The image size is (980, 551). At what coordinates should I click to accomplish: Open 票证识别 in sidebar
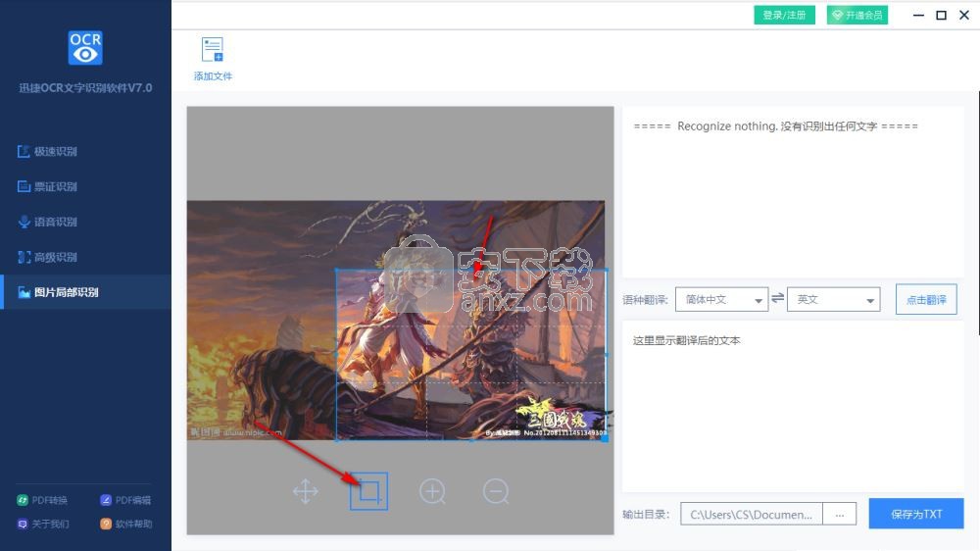(x=85, y=186)
